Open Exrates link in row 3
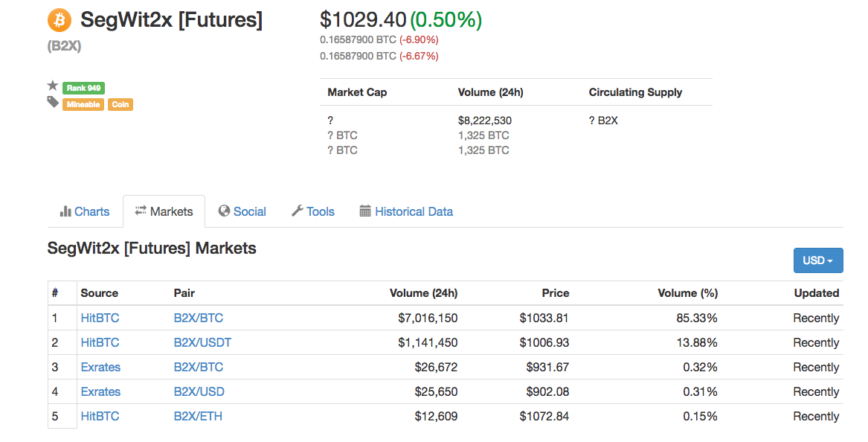Viewport: 868px width, 442px height. (100, 368)
